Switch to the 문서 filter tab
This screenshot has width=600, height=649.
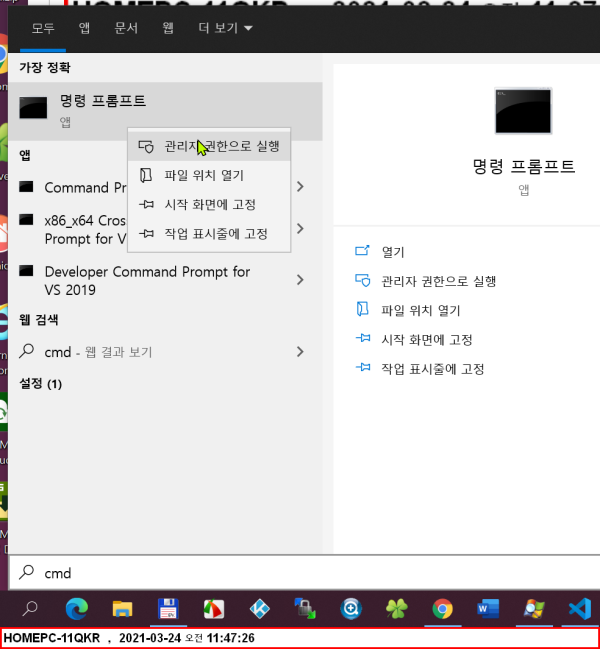(126, 28)
